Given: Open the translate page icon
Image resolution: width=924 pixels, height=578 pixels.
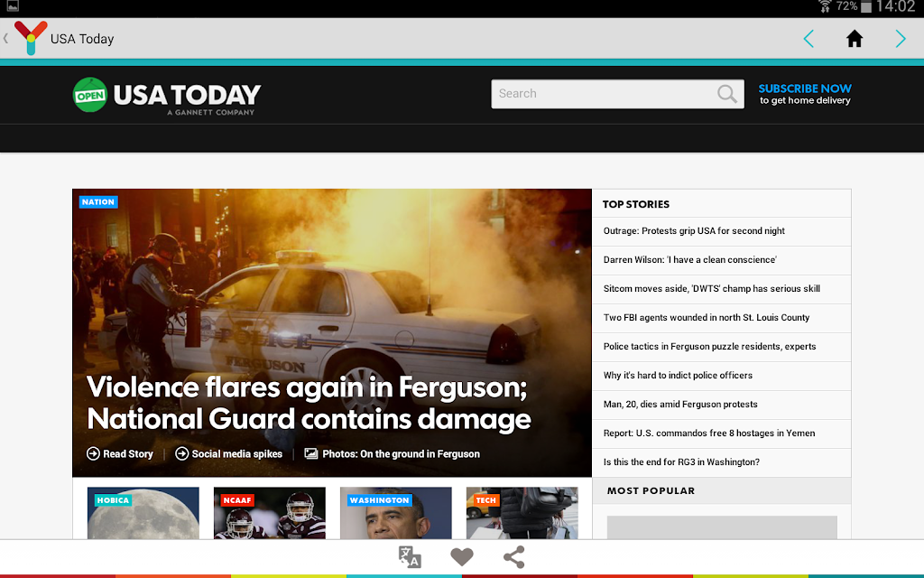Looking at the screenshot, I should (x=410, y=556).
